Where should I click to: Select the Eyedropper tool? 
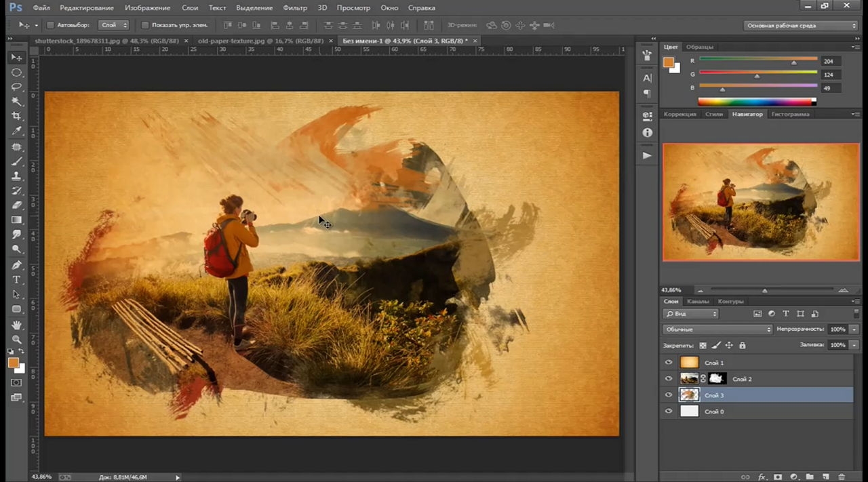tap(17, 131)
